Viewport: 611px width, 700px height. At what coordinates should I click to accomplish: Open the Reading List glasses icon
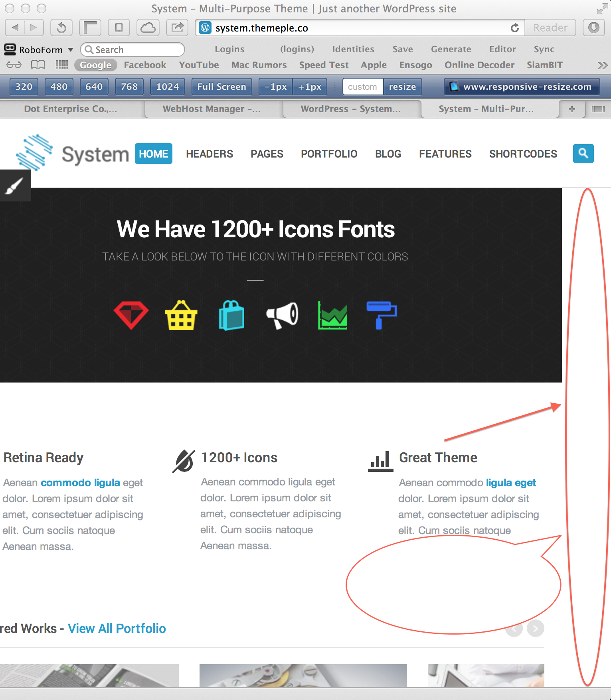14,65
